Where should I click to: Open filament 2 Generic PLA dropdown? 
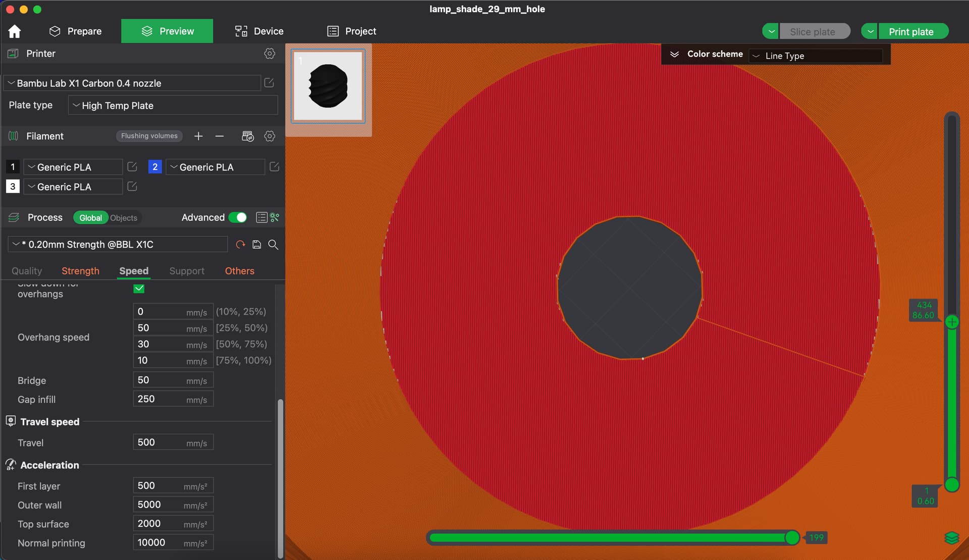tap(216, 167)
